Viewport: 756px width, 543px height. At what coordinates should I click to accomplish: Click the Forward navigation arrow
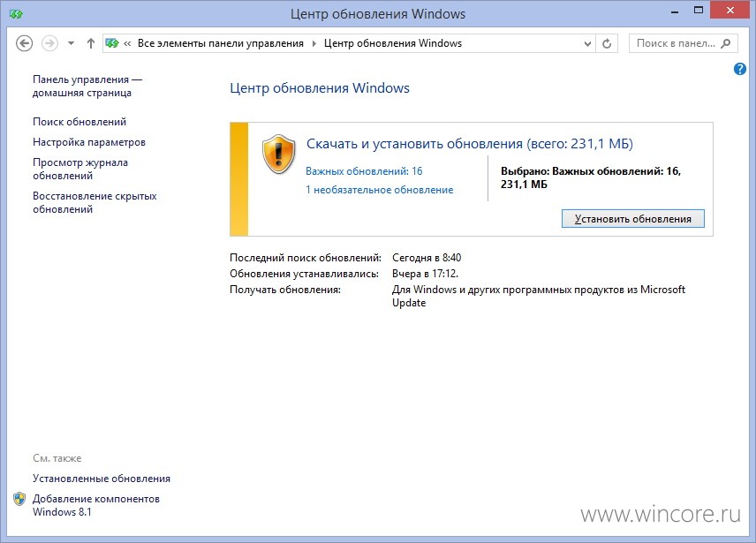[x=49, y=43]
